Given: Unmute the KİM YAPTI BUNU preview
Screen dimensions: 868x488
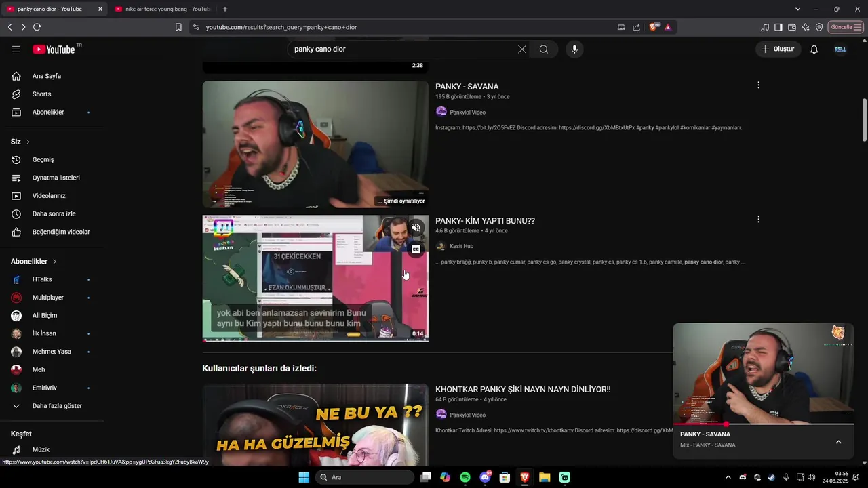Looking at the screenshot, I should [x=416, y=228].
